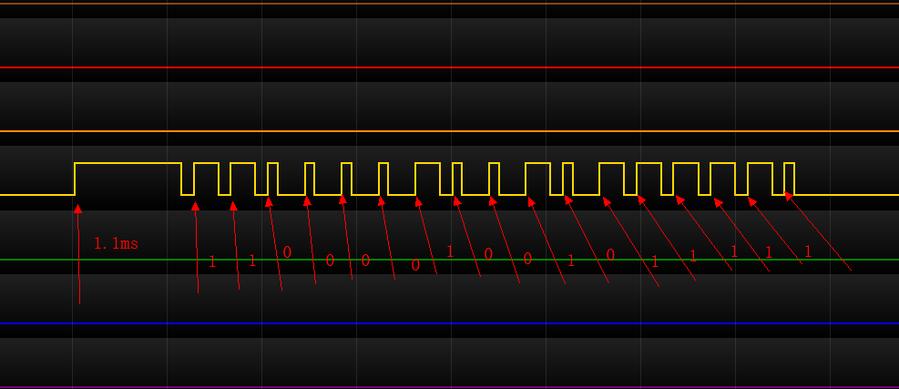Click the leftmost "1" bit label

point(212,262)
